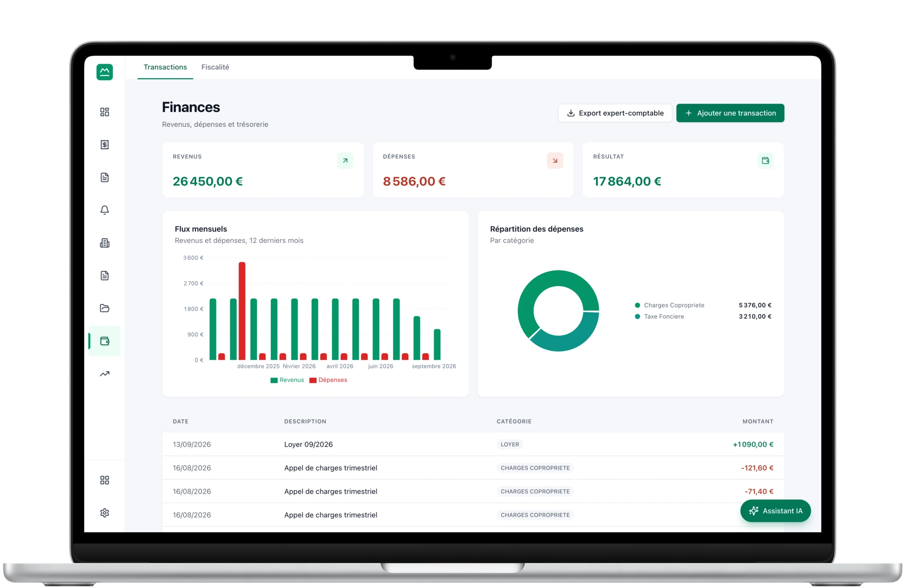Click the DATE column header
Image resolution: width=906 pixels, height=588 pixels.
pyautogui.click(x=180, y=421)
